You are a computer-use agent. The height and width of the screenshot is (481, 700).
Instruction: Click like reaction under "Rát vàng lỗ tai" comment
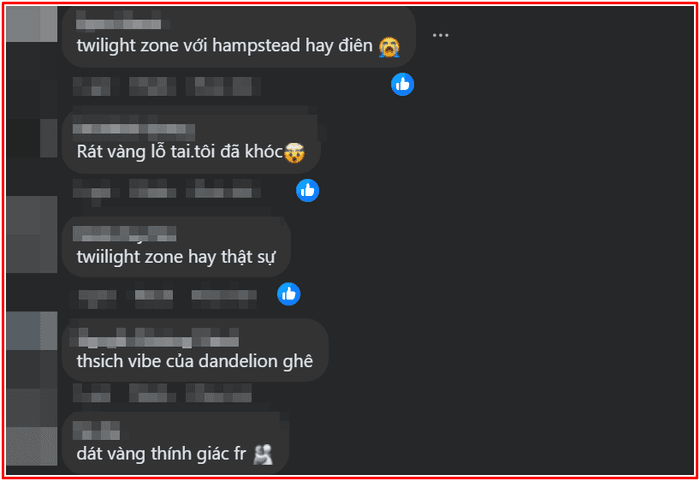coord(307,190)
